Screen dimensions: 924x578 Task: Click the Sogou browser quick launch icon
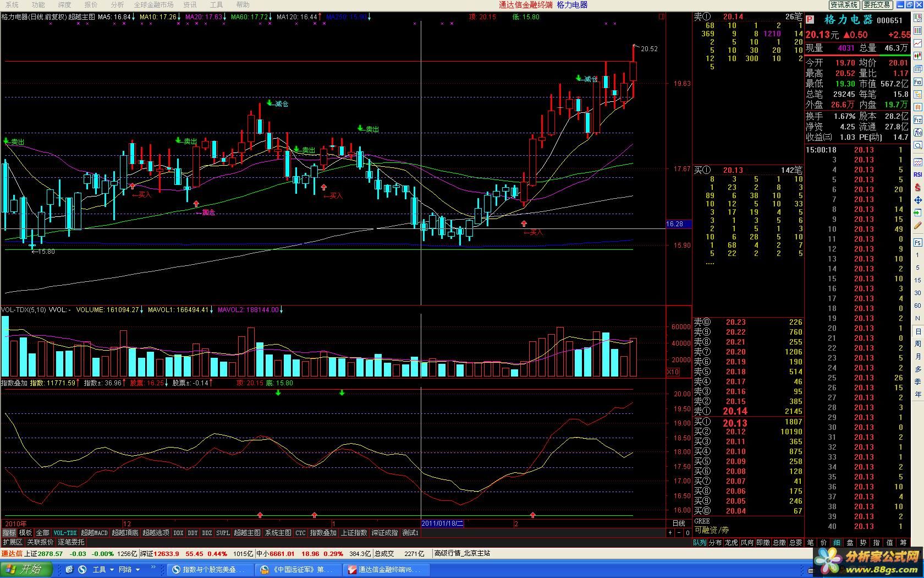click(x=82, y=569)
